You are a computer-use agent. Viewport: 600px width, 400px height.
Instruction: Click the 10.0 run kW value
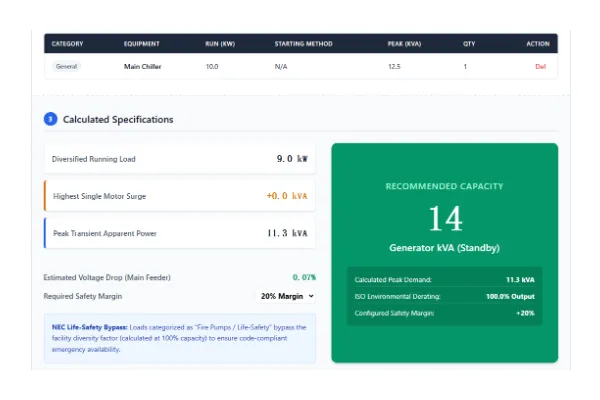coord(212,67)
